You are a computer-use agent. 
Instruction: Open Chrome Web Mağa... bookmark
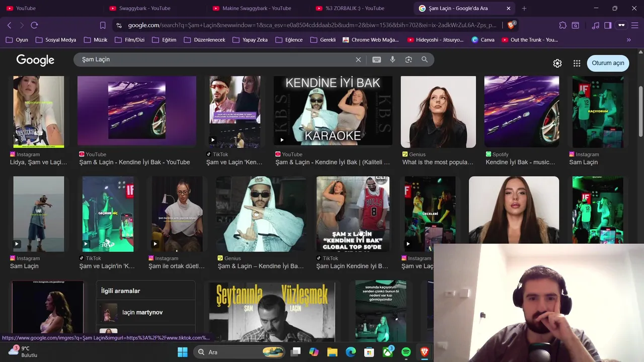coord(371,40)
